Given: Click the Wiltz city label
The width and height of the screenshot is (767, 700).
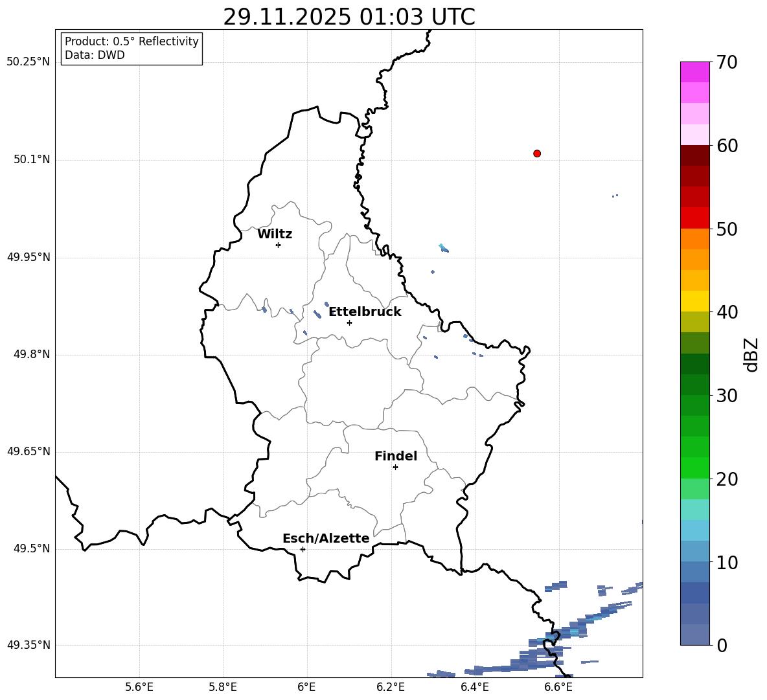Looking at the screenshot, I should (275, 234).
